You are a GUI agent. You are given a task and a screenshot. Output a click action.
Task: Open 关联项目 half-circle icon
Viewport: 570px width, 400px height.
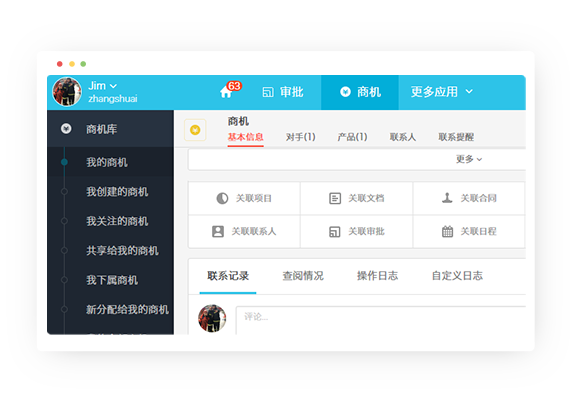pos(222,198)
